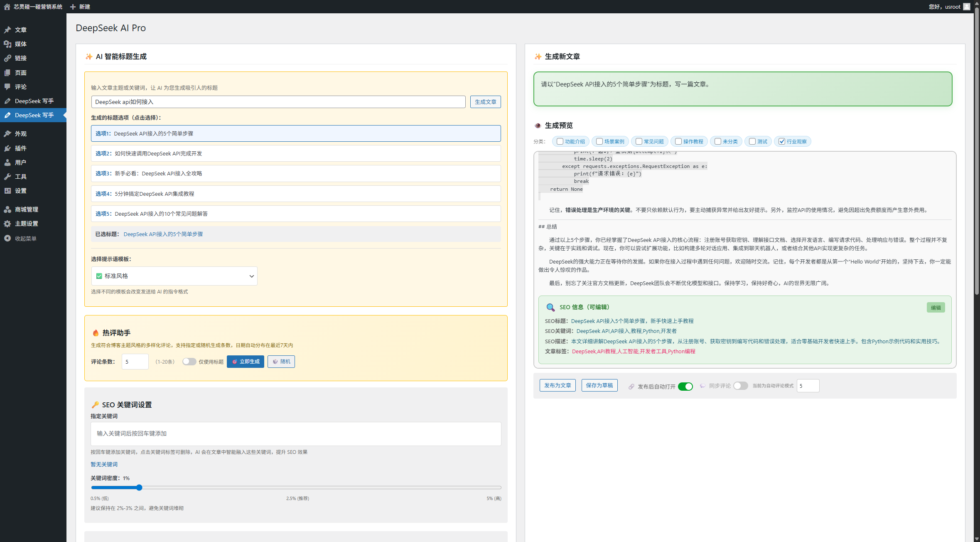Toggle the 仅使用标题 switch
This screenshot has width=980, height=542.
189,362
